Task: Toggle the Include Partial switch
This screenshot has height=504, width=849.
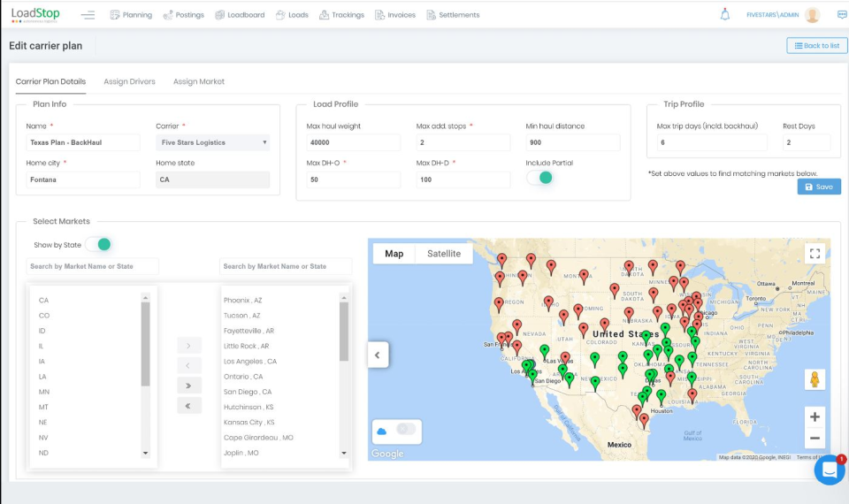Action: click(539, 178)
